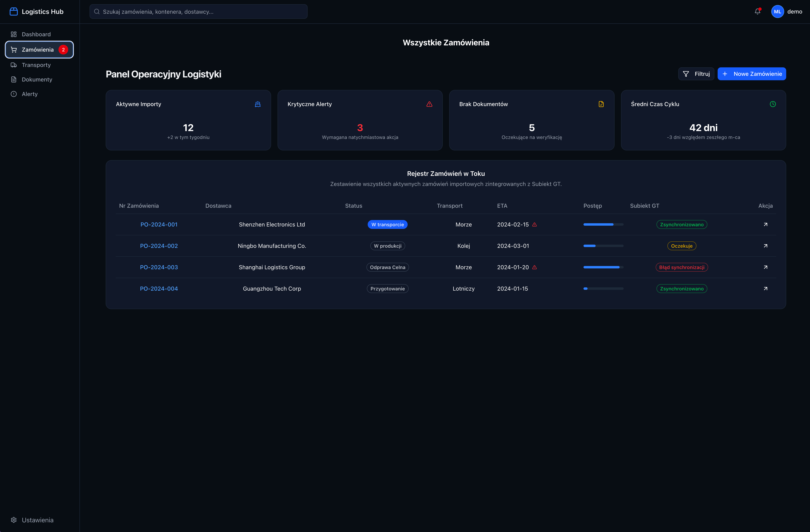810x532 pixels.
Task: Click the search magnifier icon
Action: click(97, 11)
